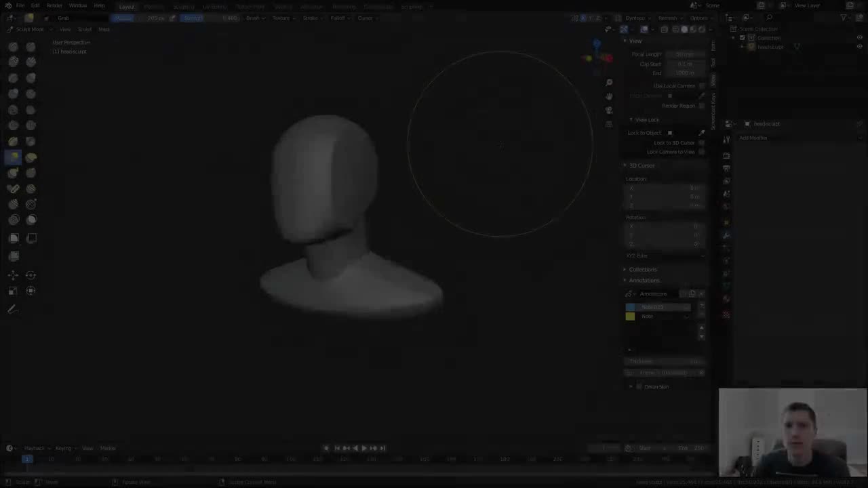Adjust the brush Strength slider

point(210,18)
